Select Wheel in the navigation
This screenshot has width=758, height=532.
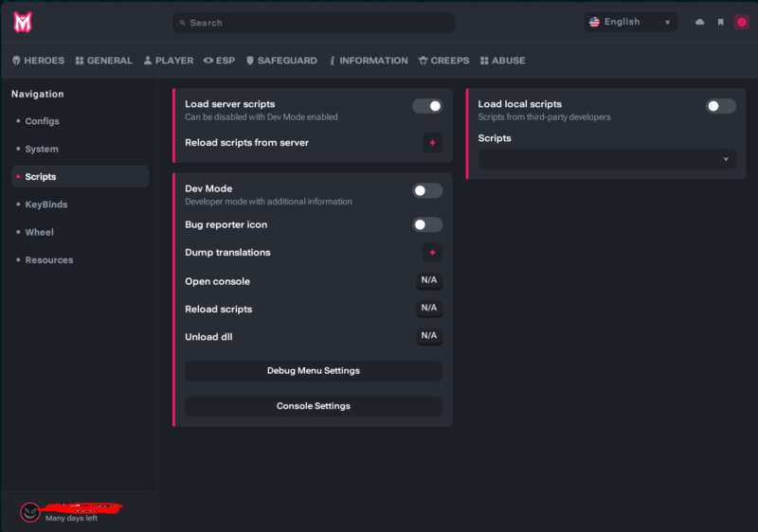[80, 232]
